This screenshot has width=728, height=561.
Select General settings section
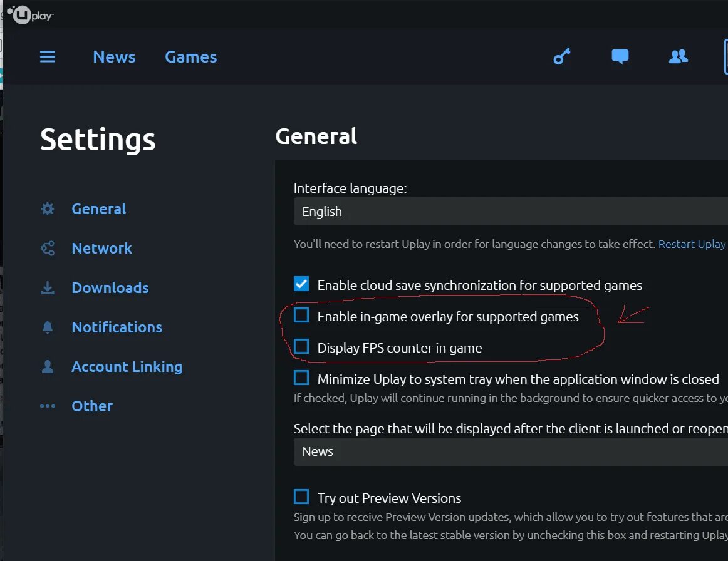(x=99, y=208)
